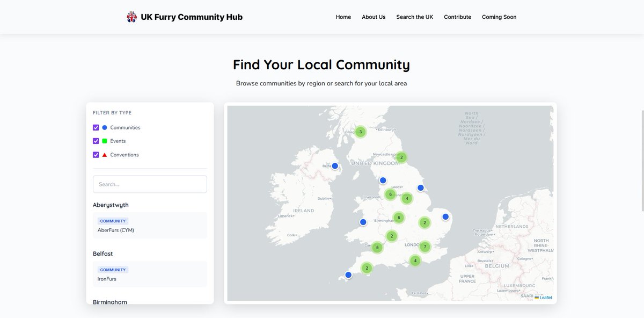
Task: Click the UK Furry Community Hub title
Action: tap(192, 17)
